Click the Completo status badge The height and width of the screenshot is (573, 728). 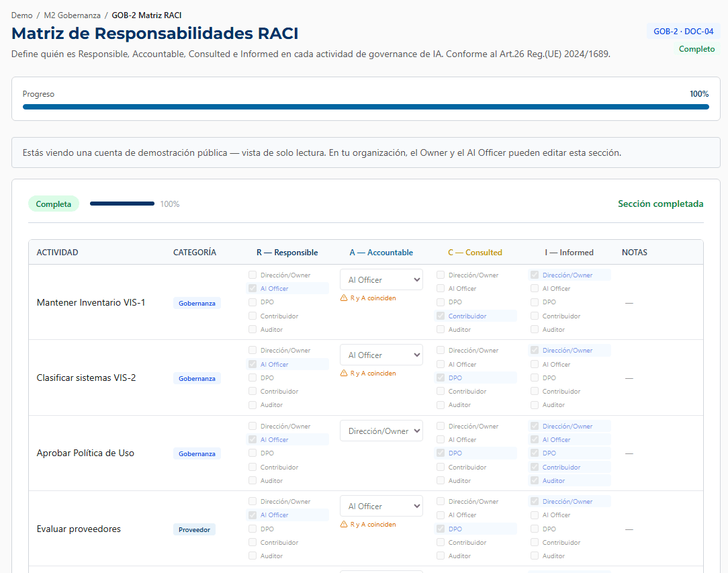696,49
